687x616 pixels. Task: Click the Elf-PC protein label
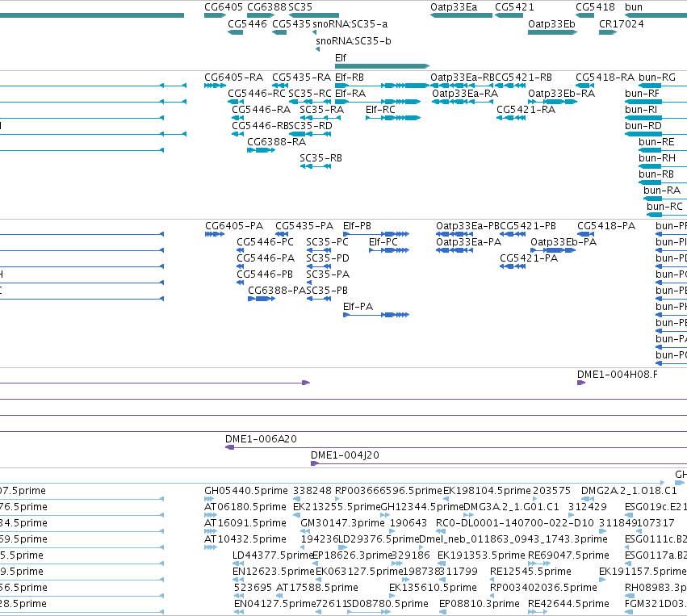click(383, 242)
